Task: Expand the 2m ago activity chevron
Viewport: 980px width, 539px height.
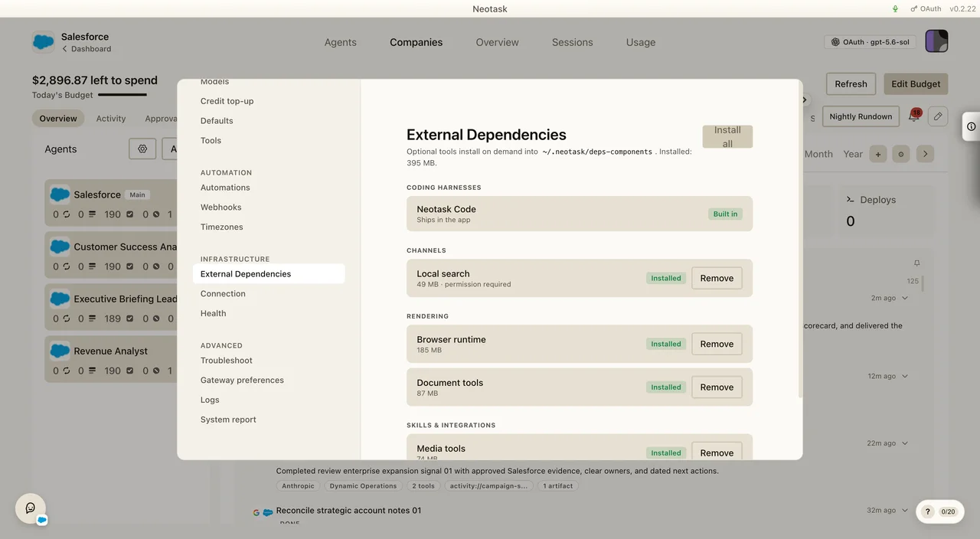Action: click(x=905, y=298)
